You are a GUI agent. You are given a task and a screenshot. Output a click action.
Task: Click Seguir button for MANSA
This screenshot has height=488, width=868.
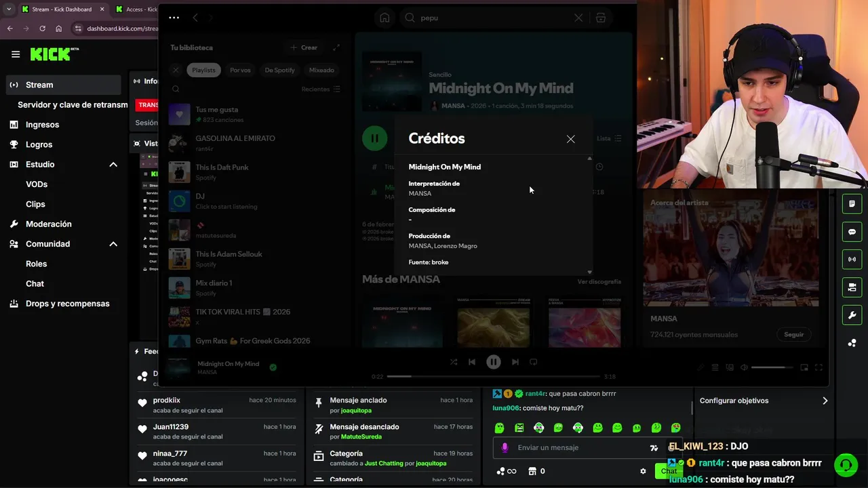tap(793, 334)
